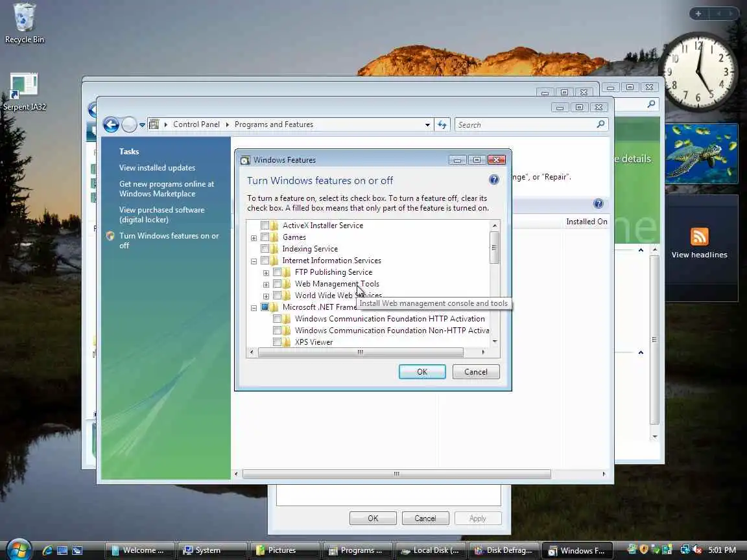Image resolution: width=747 pixels, height=560 pixels.
Task: Click the Back arrow in Programs and Features
Action: pyautogui.click(x=111, y=124)
